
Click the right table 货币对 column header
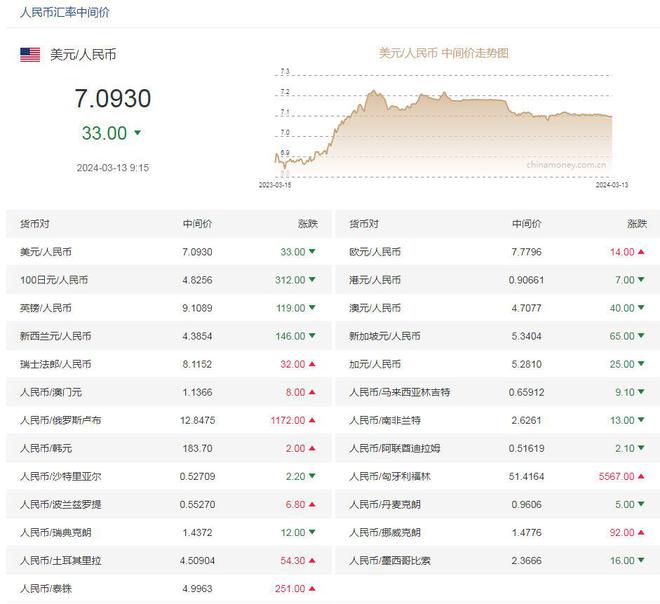point(364,224)
